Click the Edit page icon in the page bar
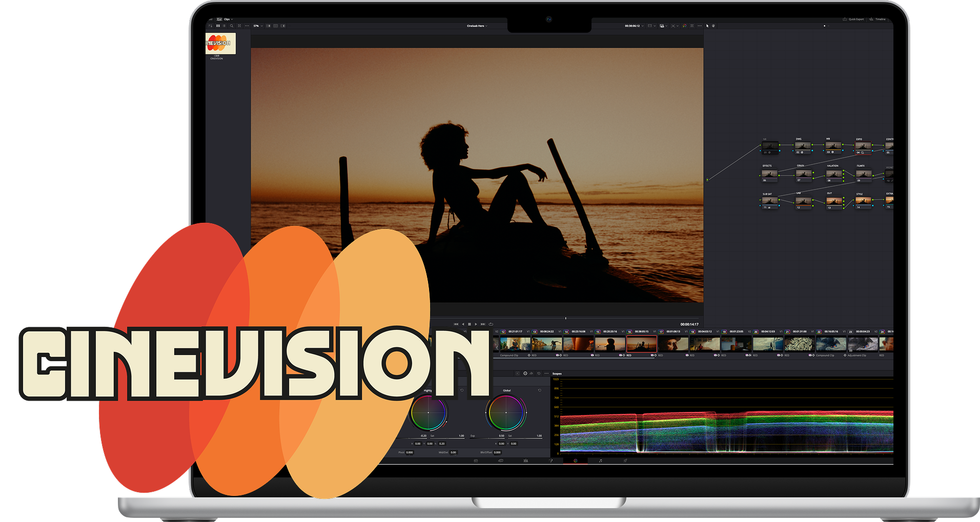 pos(526,460)
